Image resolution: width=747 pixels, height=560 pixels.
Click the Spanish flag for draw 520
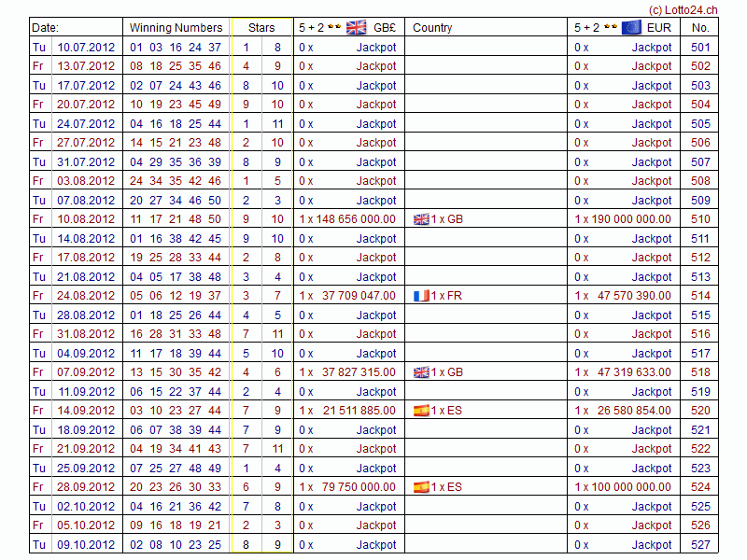pyautogui.click(x=421, y=411)
